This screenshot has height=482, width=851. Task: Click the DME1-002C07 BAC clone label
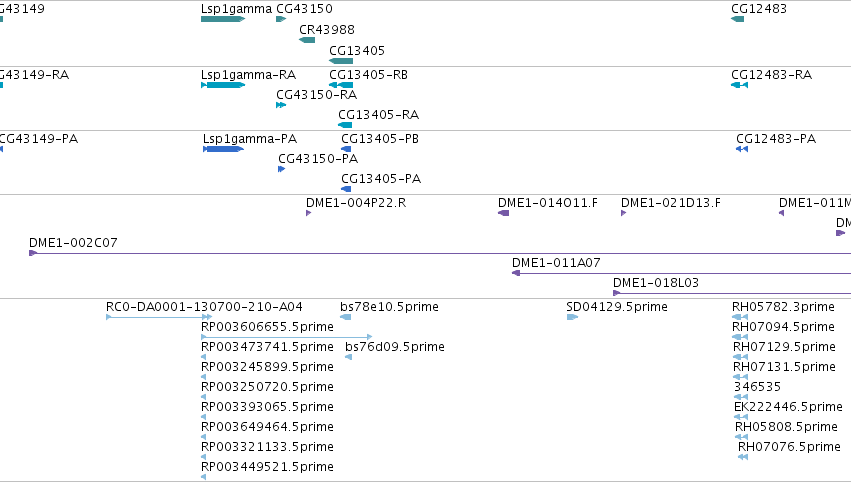73,243
